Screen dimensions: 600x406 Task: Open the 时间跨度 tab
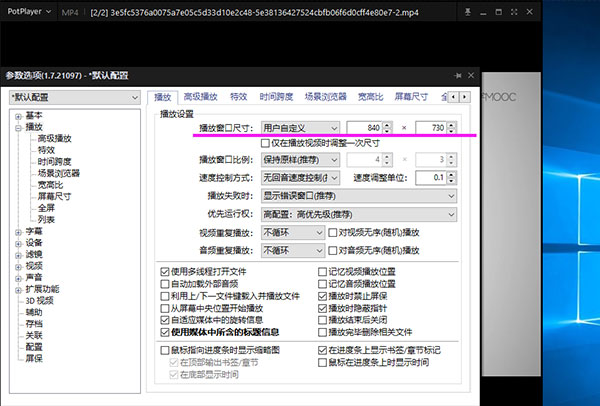(x=277, y=97)
